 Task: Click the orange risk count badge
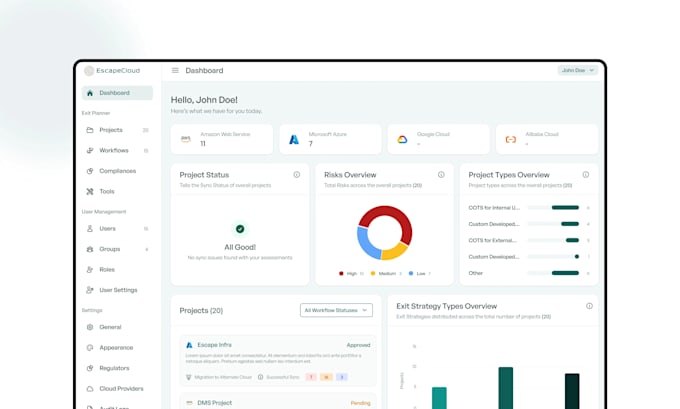pyautogui.click(x=327, y=377)
